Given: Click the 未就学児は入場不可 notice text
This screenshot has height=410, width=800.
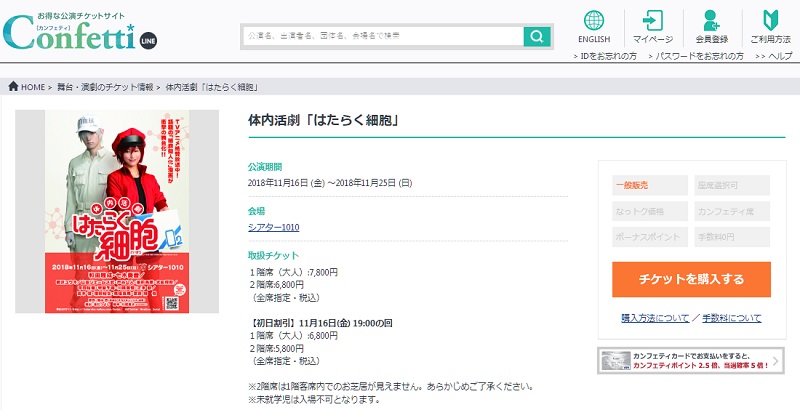Looking at the screenshot, I should (x=314, y=399).
